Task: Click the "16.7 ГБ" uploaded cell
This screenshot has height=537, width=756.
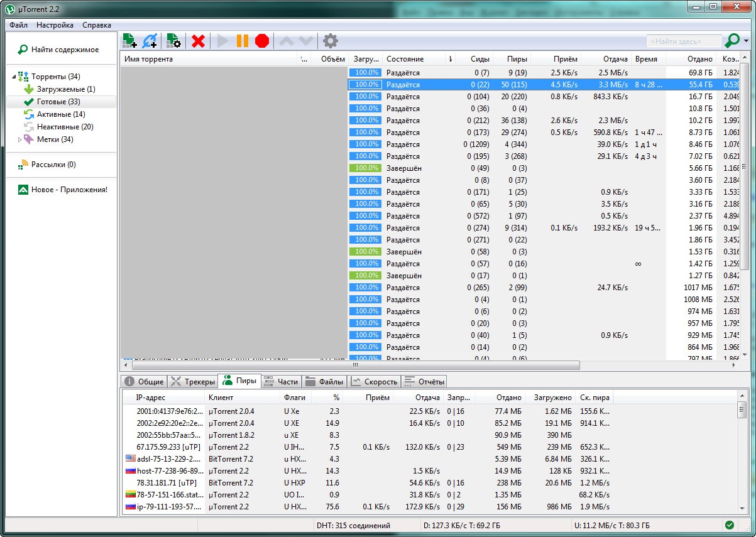Action: click(701, 97)
